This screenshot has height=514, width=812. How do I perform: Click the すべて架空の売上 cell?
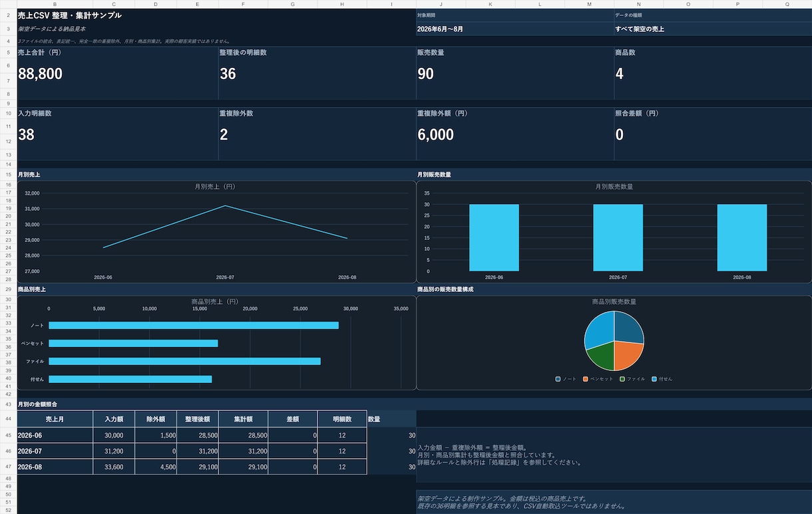tap(640, 29)
